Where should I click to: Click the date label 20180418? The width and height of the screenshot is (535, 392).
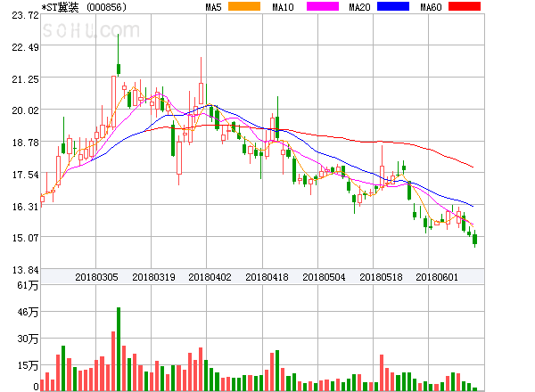[267, 277]
